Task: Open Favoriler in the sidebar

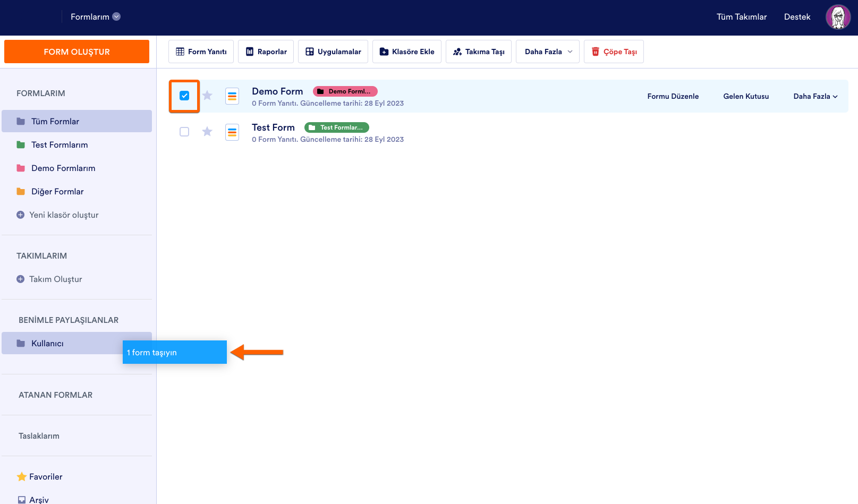Action: click(x=46, y=477)
